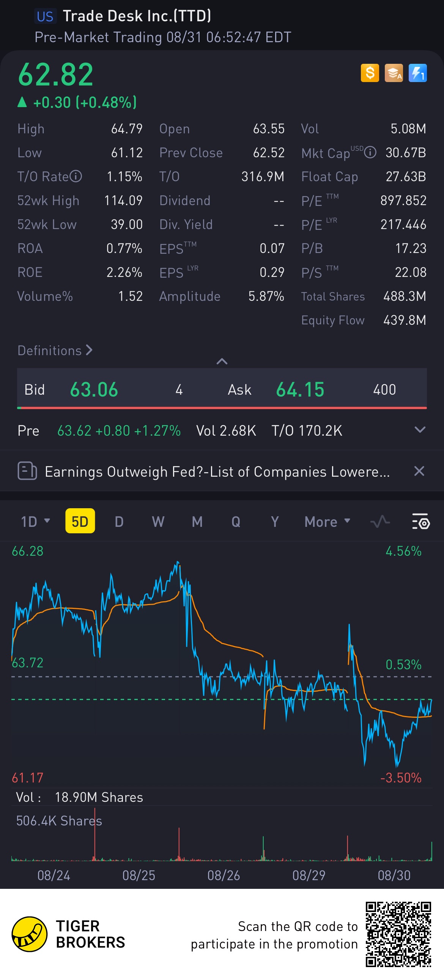Collapse the stock details with up chevron
Image resolution: width=444 pixels, height=980 pixels.
pos(222,361)
